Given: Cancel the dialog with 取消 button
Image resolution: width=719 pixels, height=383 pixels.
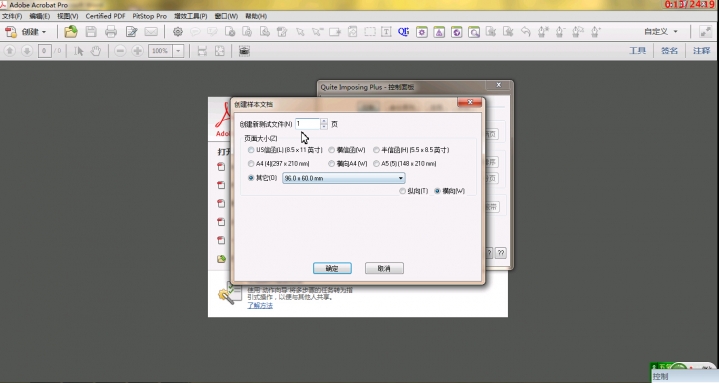Looking at the screenshot, I should pyautogui.click(x=384, y=268).
